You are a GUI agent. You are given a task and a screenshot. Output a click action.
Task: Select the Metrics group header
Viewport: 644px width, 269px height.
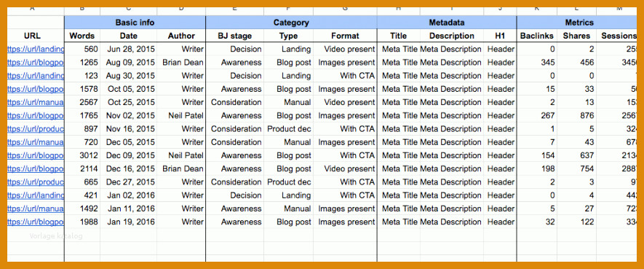click(x=579, y=22)
